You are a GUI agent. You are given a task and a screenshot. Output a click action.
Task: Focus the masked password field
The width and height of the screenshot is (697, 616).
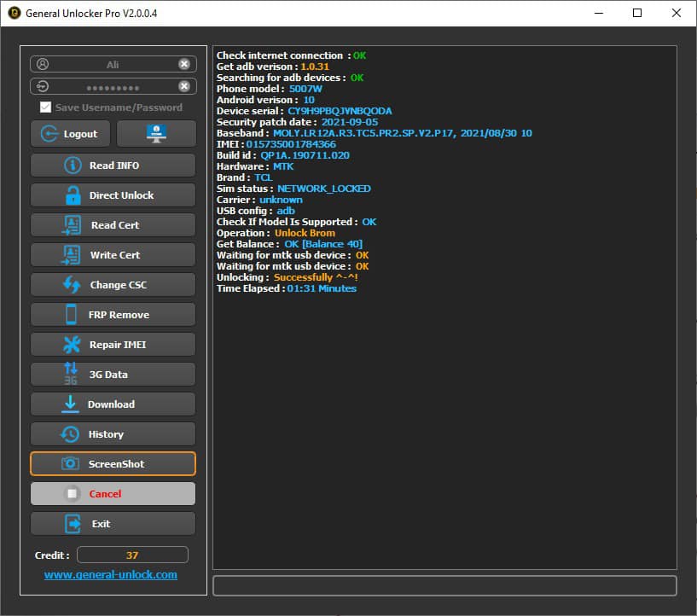coord(113,86)
